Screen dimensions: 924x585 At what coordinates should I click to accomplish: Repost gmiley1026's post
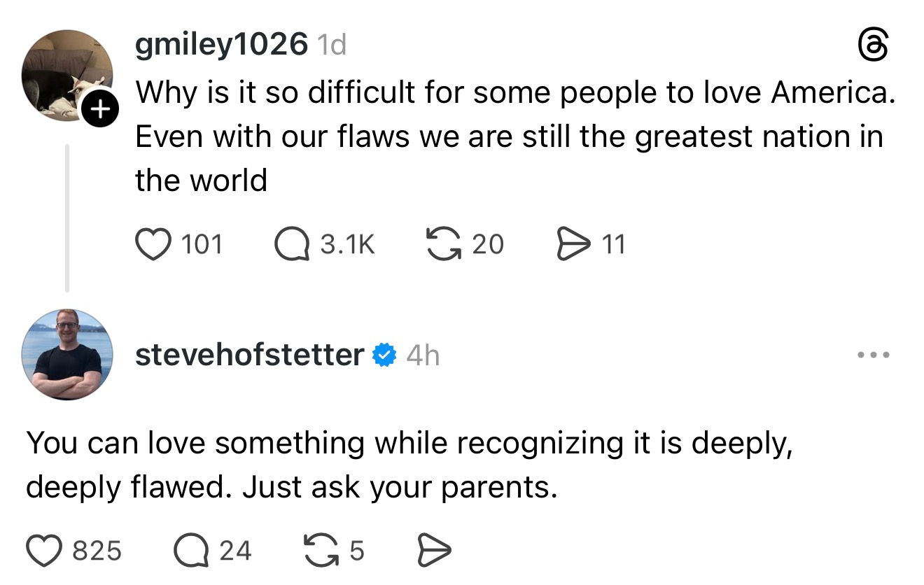[442, 244]
